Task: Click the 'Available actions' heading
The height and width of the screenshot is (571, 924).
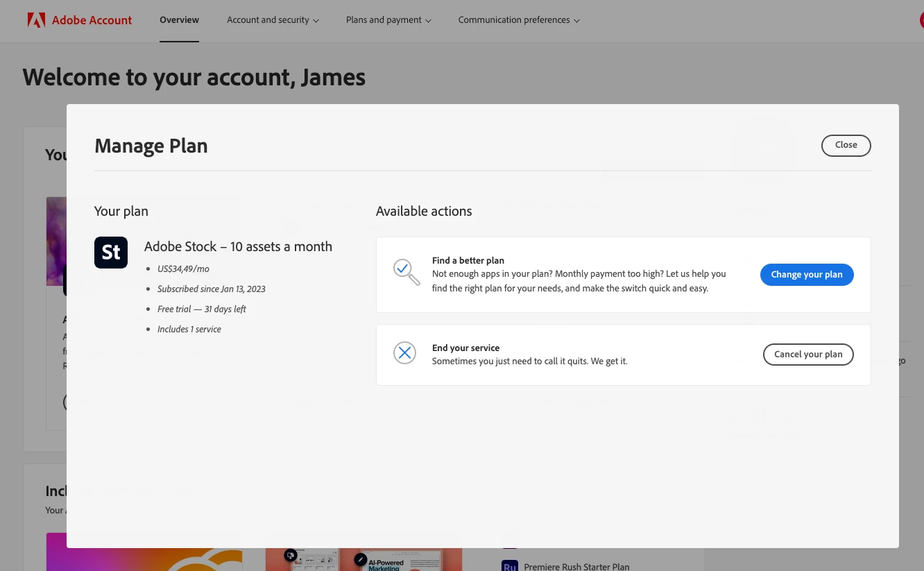Action: pyautogui.click(x=424, y=211)
